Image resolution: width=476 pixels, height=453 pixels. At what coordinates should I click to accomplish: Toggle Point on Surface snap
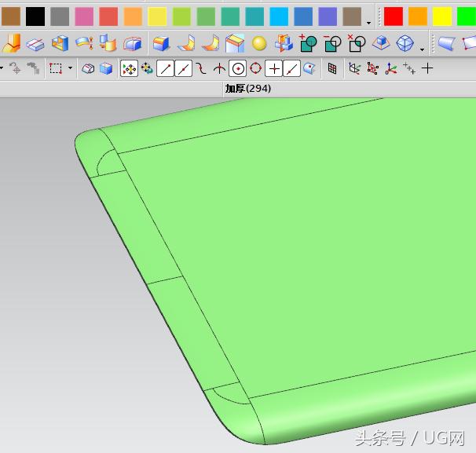(309, 68)
